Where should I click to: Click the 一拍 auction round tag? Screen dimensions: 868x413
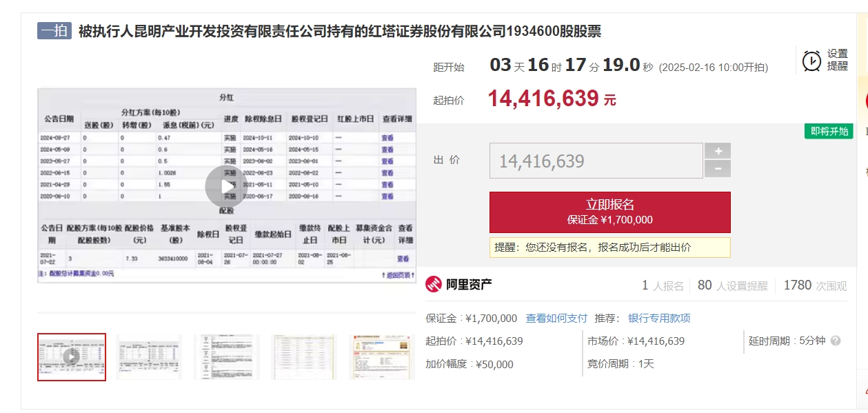[x=54, y=31]
